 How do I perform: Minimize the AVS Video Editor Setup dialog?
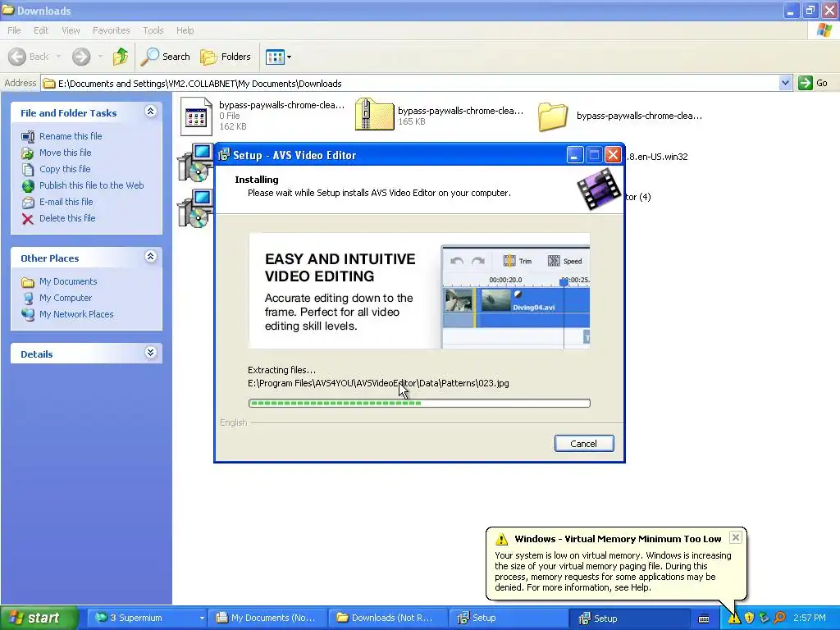tap(575, 155)
